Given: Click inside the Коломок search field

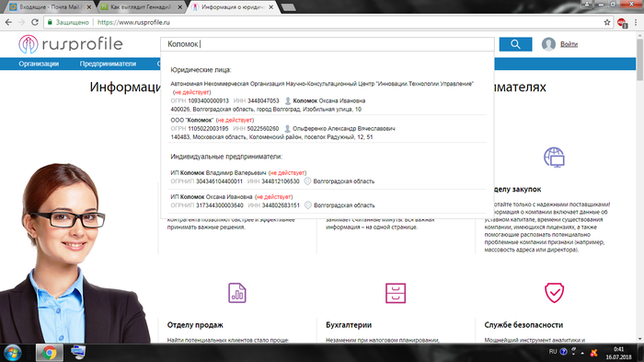Looking at the screenshot, I should pyautogui.click(x=328, y=44).
